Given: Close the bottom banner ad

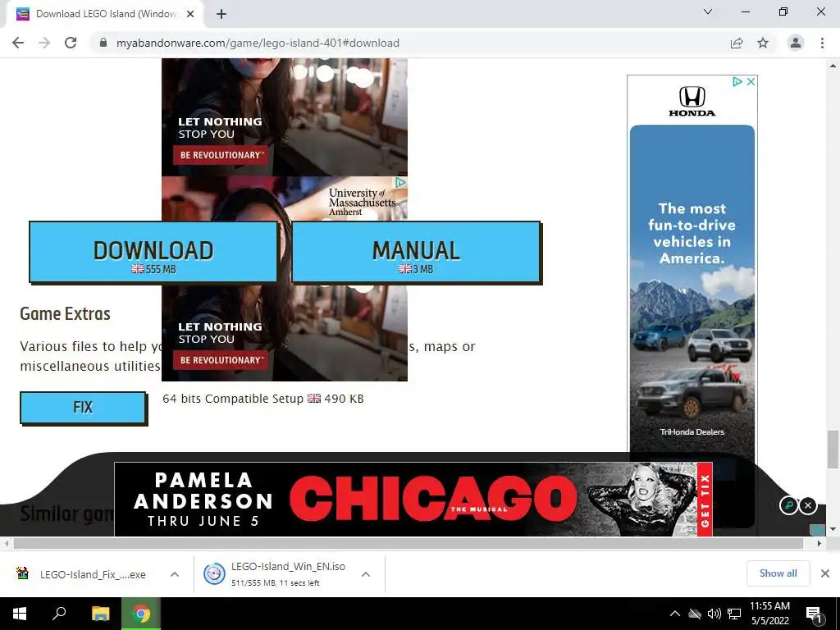Looking at the screenshot, I should point(808,505).
